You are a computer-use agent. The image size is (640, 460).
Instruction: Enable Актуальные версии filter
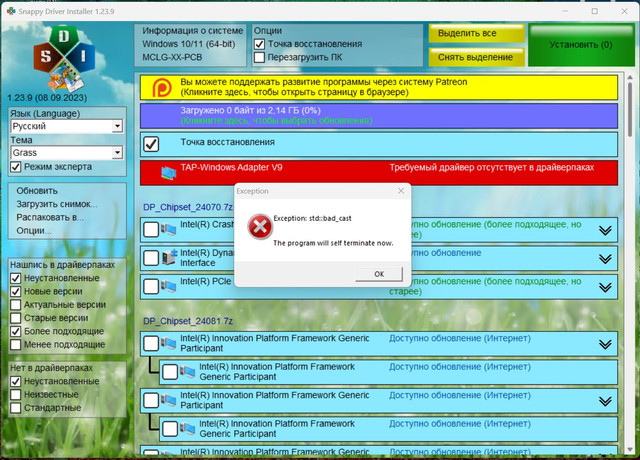[x=16, y=305]
